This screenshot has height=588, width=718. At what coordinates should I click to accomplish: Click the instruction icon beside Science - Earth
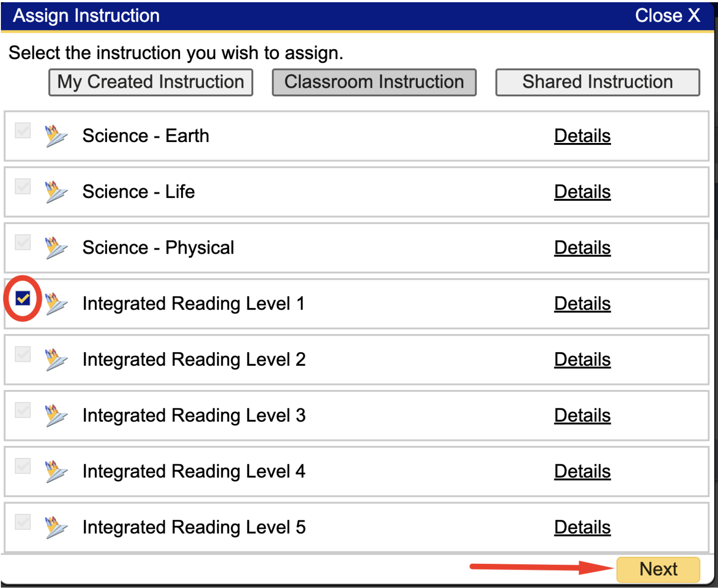point(55,136)
